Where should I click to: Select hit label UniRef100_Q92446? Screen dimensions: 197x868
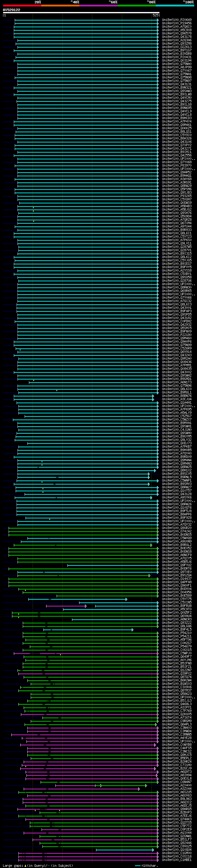point(177,843)
